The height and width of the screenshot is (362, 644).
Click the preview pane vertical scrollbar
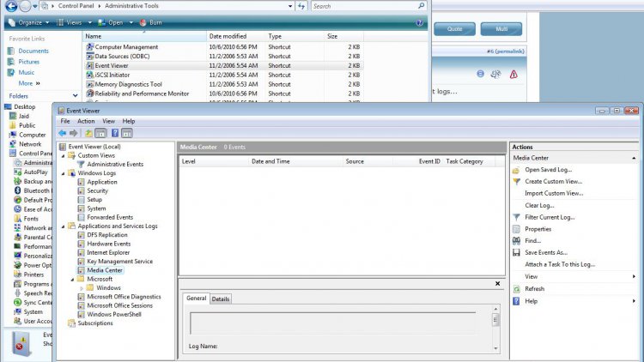click(x=495, y=329)
